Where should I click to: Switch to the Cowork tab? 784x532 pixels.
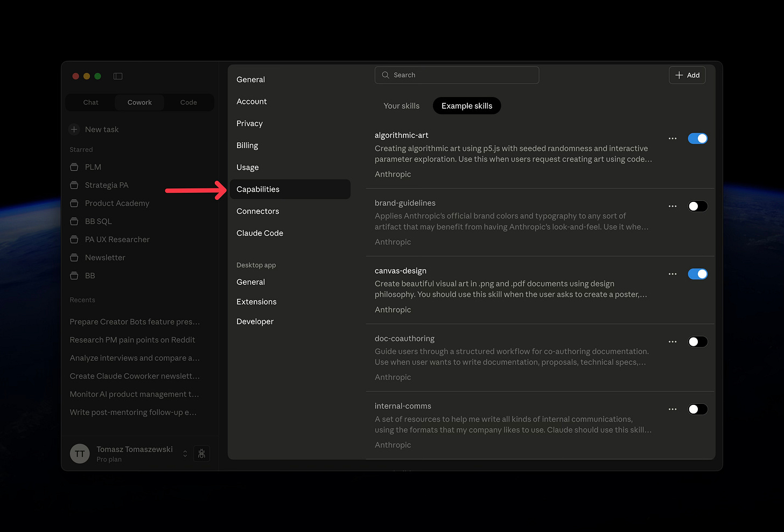(x=139, y=102)
